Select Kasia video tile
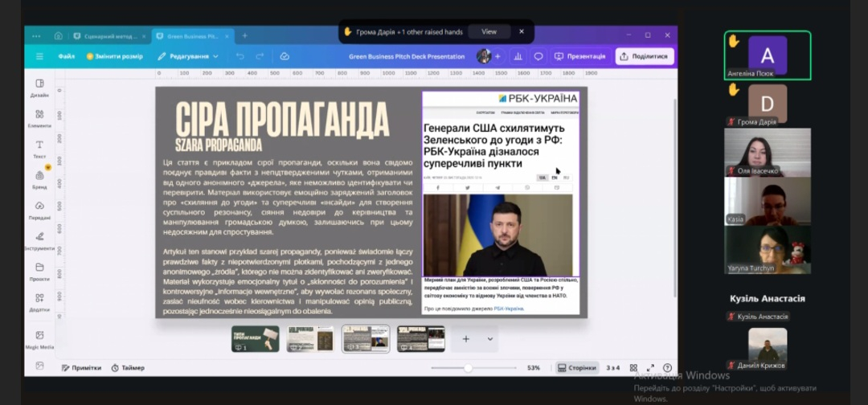The height and width of the screenshot is (405, 868). pos(768,201)
